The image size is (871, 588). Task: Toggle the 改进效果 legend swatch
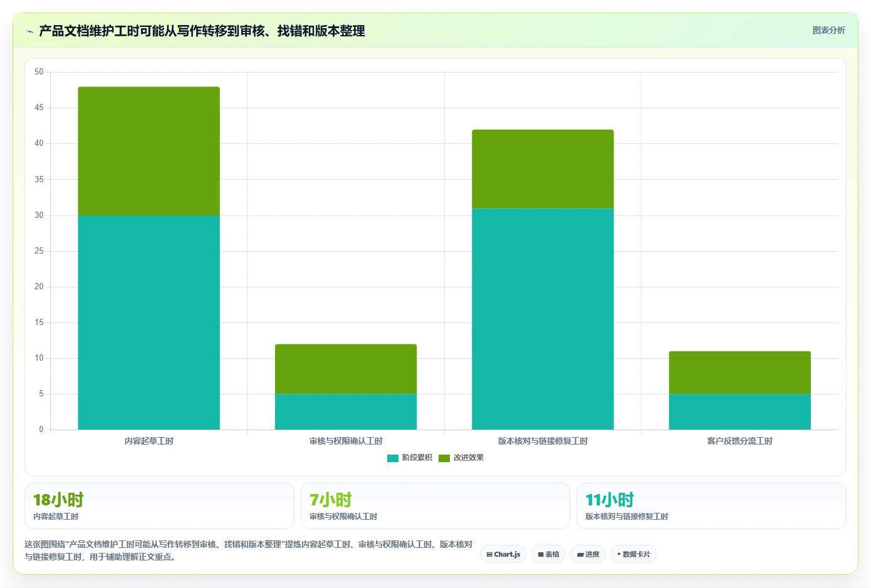(444, 458)
